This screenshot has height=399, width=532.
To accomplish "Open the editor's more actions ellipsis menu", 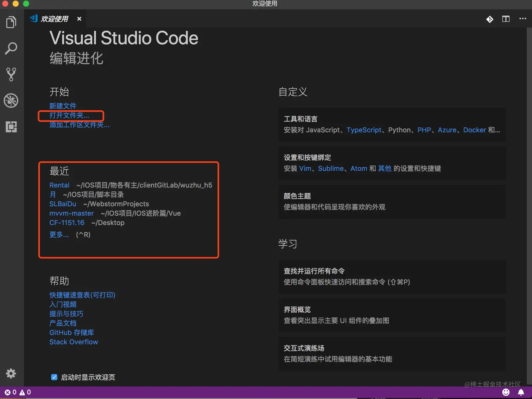I will pyautogui.click(x=523, y=19).
